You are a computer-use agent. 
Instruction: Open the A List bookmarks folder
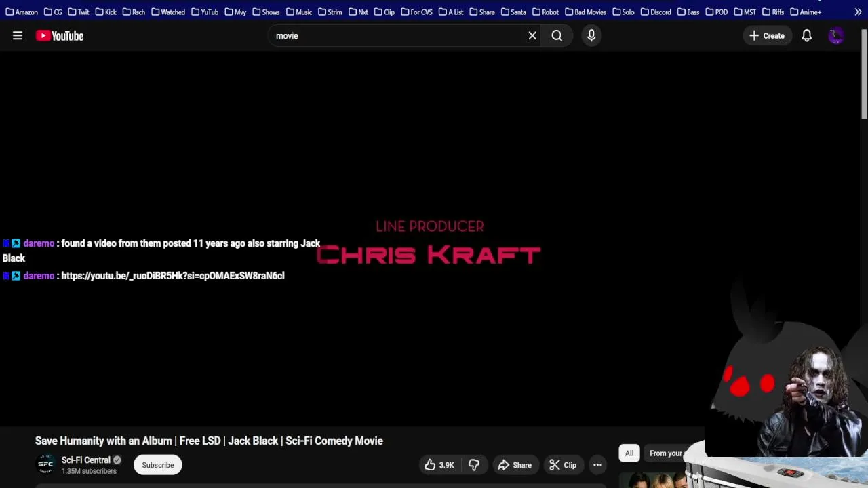tap(451, 12)
